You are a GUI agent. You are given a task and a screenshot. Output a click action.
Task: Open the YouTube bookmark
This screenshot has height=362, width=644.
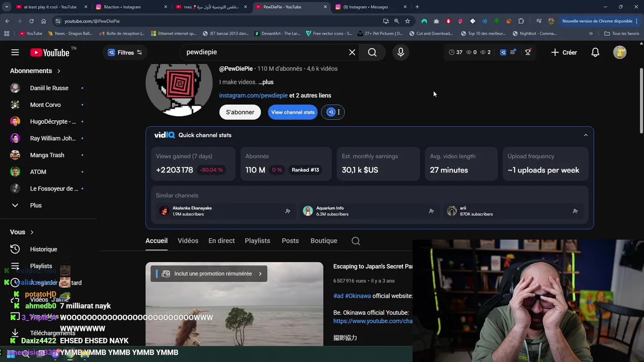click(31, 34)
